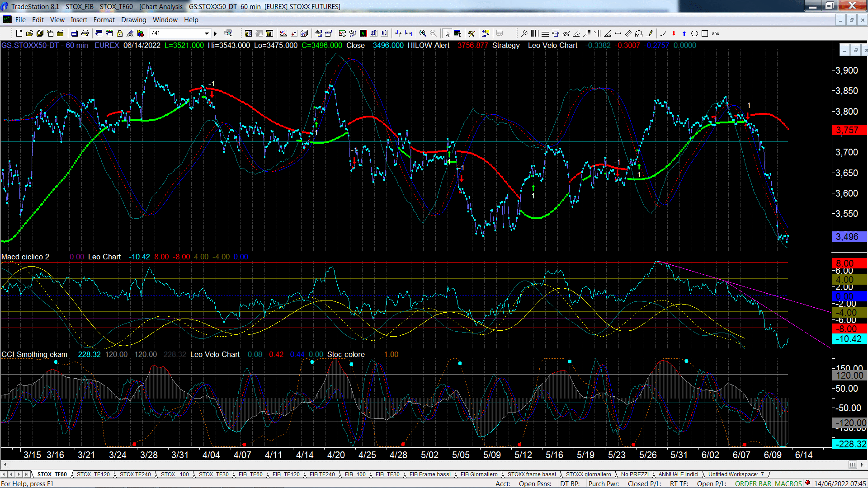
Task: Click the candlestick bar type icon
Action: [x=384, y=33]
